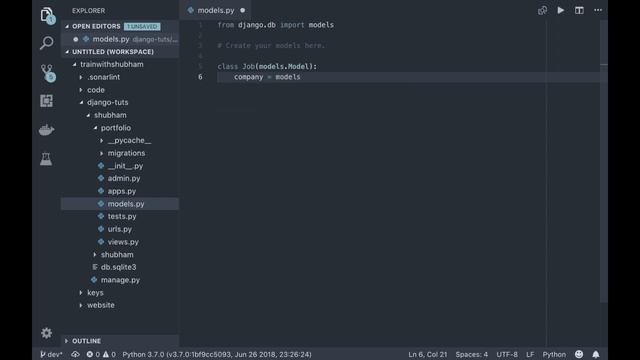
Task: Expand the code folder
Action: click(81, 90)
